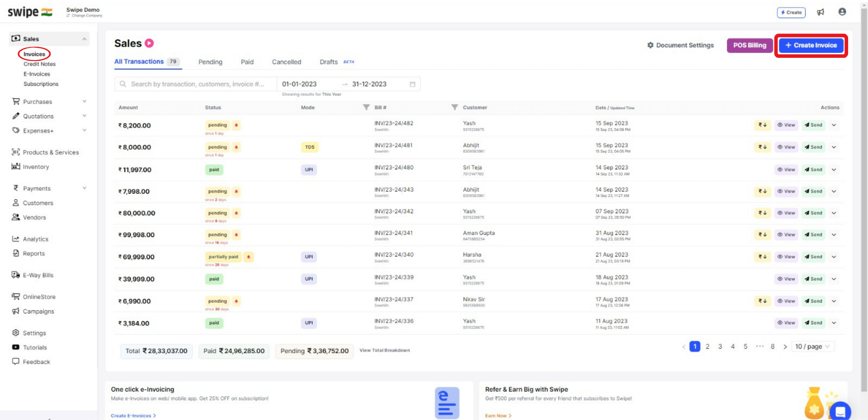Send invoice INV/23-24/339
This screenshot has width=868, height=420.
pyautogui.click(x=813, y=279)
